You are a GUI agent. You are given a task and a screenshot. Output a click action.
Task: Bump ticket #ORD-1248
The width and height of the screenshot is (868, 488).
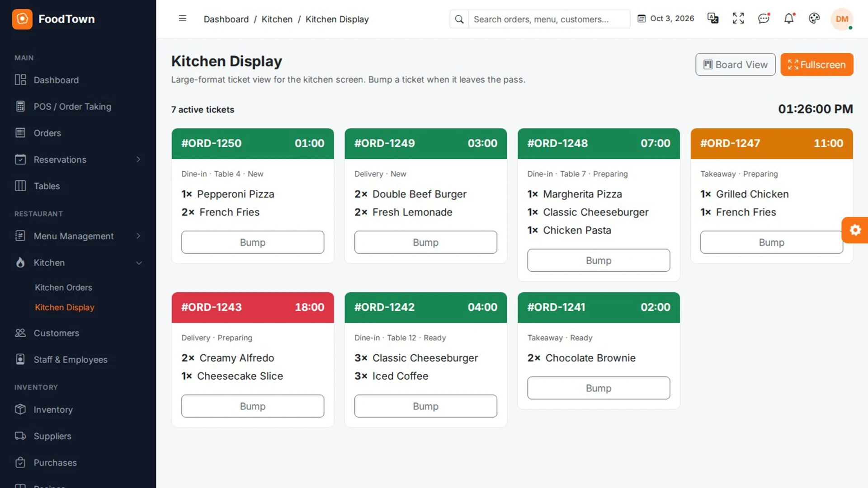599,260
